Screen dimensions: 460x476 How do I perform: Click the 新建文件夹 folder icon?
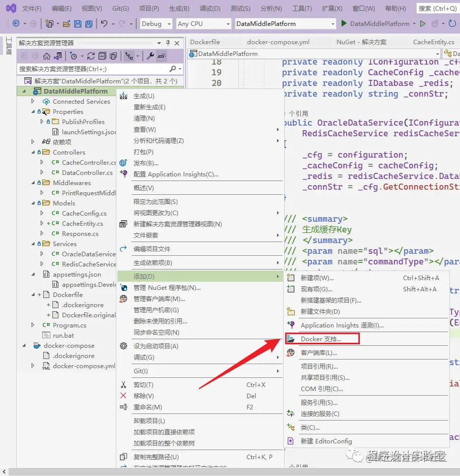click(291, 311)
